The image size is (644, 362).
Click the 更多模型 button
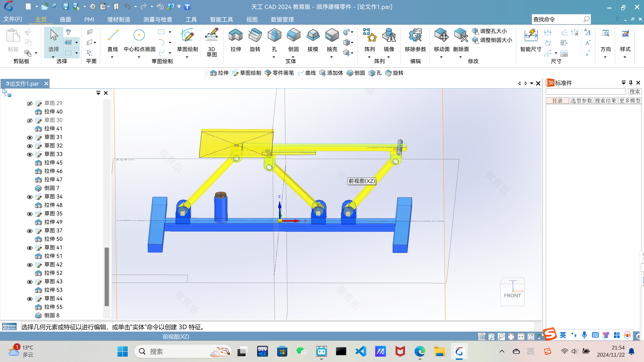coord(629,101)
